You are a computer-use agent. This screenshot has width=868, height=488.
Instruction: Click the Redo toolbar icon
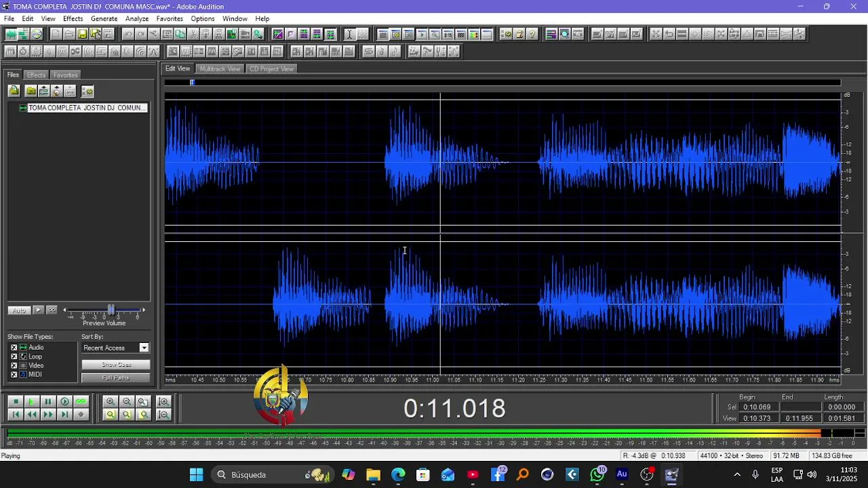pos(141,35)
